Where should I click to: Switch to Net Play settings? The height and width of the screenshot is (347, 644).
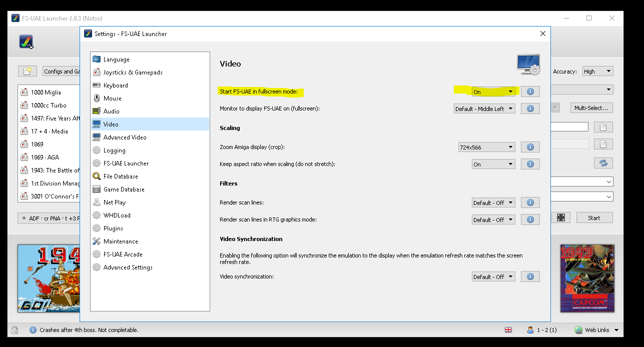[x=150, y=202]
